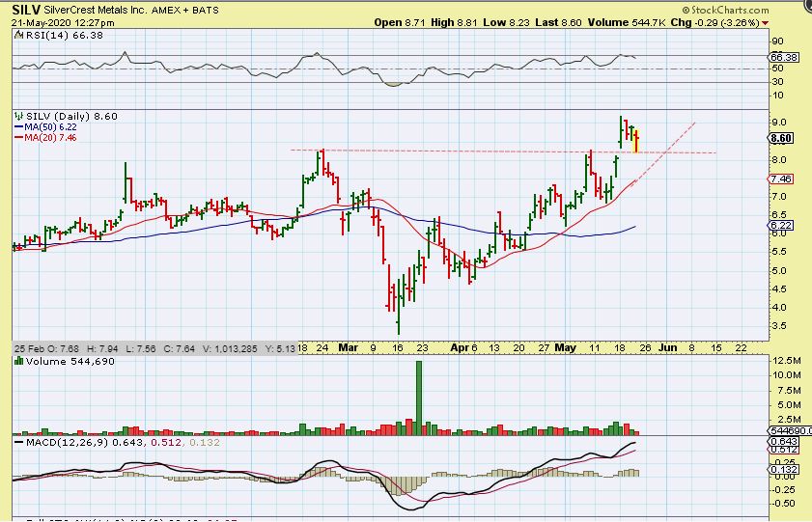This screenshot has width=812, height=522.
Task: Click the MA(20) red legend line
Action: coord(18,138)
